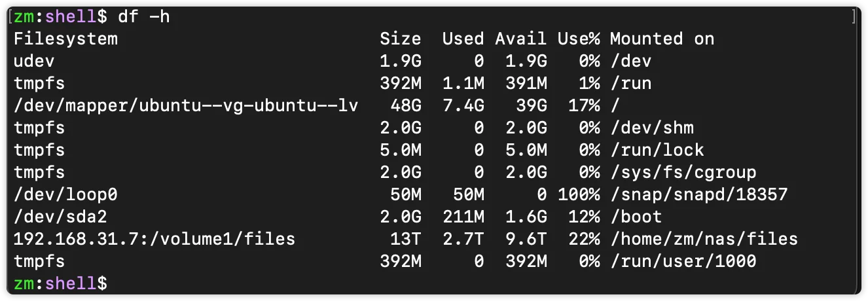868x301 pixels.
Task: Click the udev filesystem entry
Action: (x=34, y=62)
